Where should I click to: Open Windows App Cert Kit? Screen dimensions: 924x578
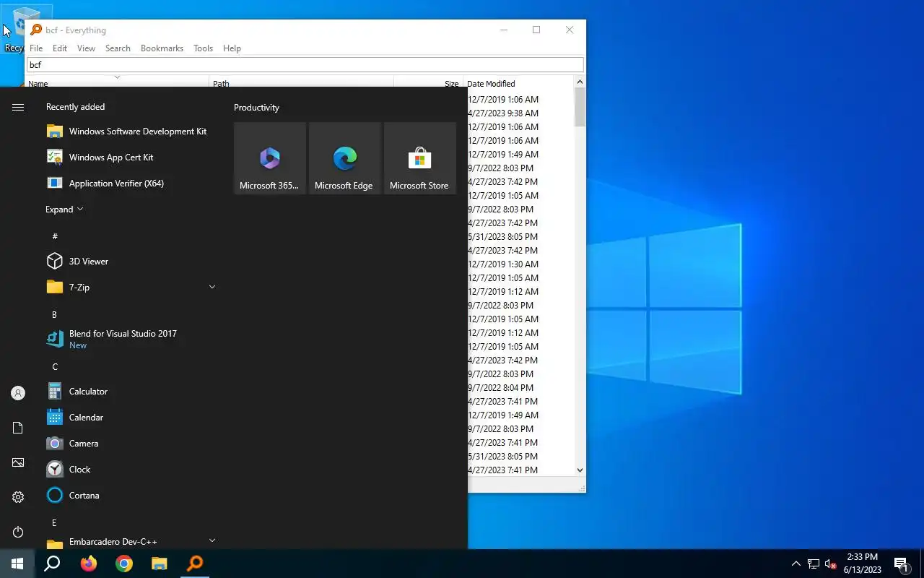tap(130, 158)
